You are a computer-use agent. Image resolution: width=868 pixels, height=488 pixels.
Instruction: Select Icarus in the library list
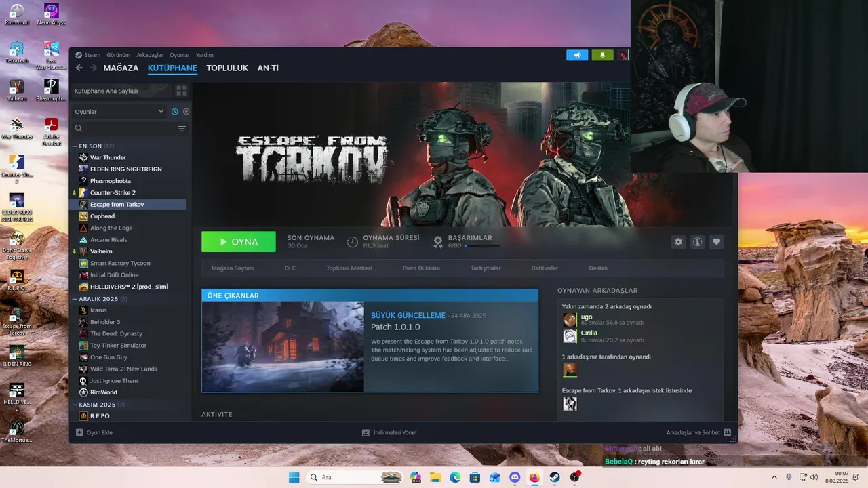click(129, 310)
